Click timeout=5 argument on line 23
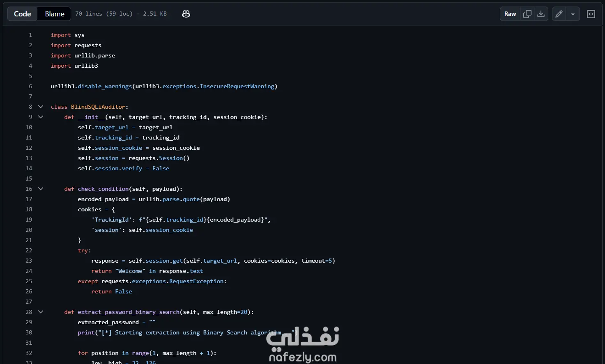Viewport: 605px width, 364px height. coord(316,261)
